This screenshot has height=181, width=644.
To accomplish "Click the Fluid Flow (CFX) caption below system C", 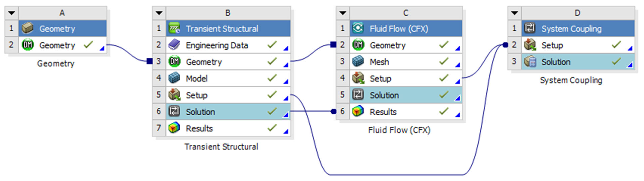I will point(399,130).
